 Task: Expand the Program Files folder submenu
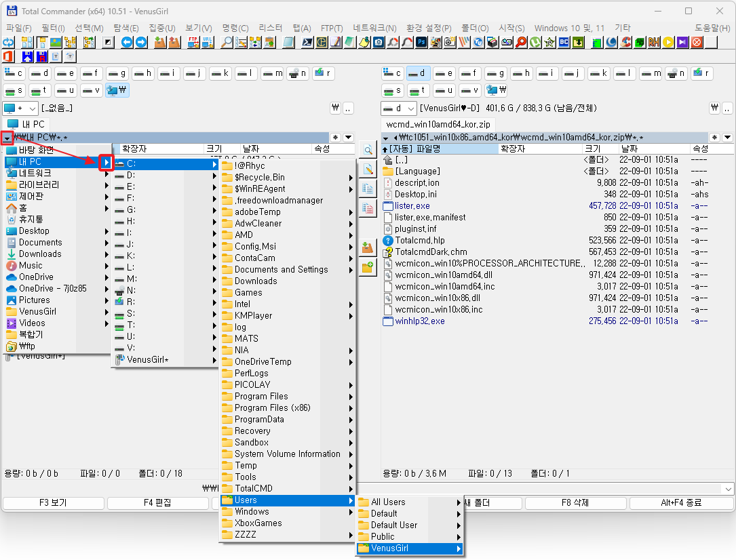point(351,397)
